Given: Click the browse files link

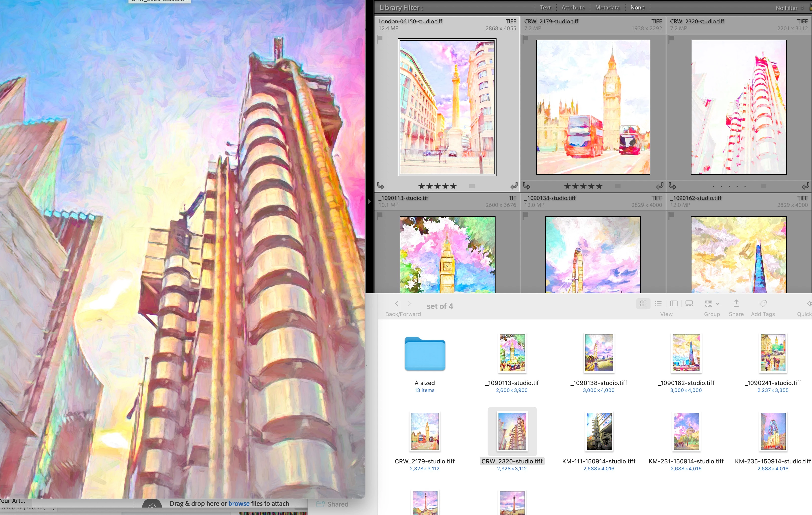Looking at the screenshot, I should click(239, 503).
